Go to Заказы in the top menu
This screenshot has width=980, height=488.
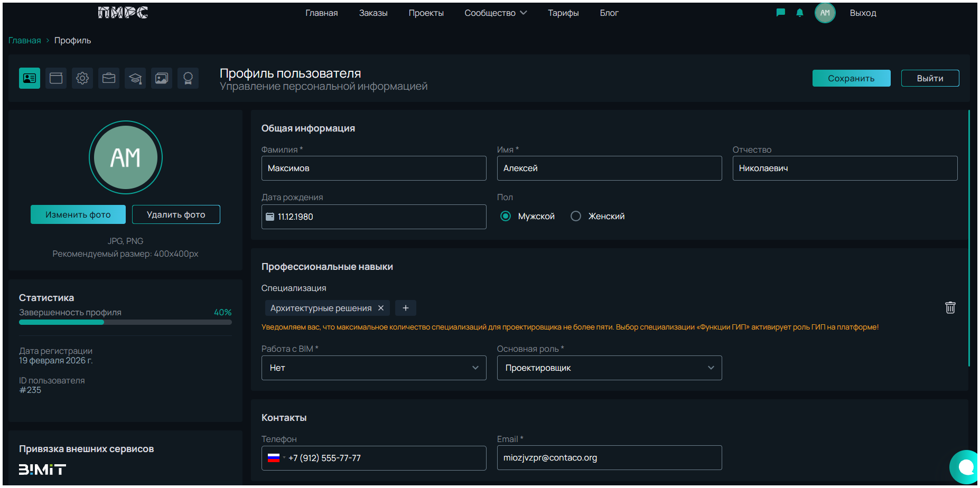[x=373, y=13]
